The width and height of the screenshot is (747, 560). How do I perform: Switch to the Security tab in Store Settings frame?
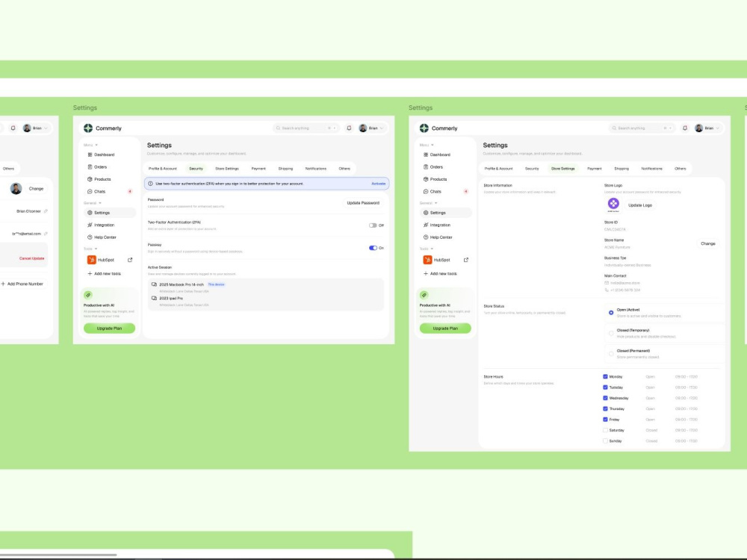[x=532, y=169]
